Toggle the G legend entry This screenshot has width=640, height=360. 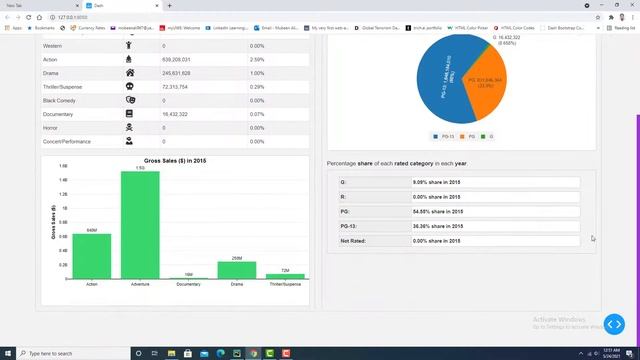pos(487,136)
